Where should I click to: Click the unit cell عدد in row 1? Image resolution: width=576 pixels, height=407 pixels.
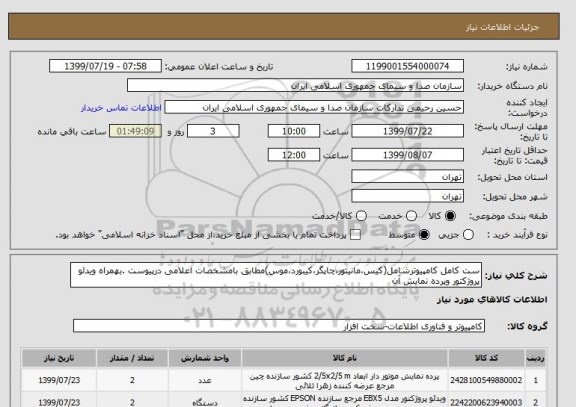[205, 381]
